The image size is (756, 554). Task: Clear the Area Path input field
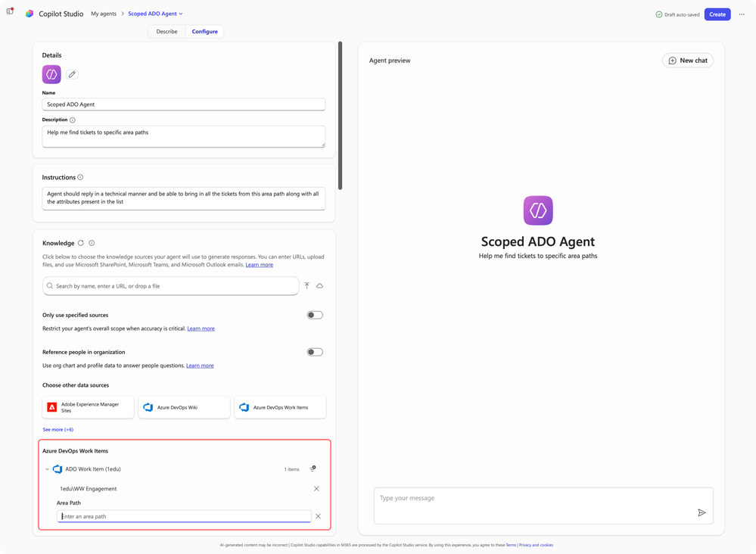tap(318, 516)
